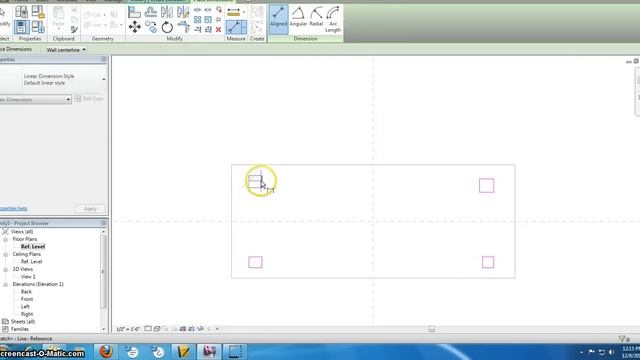Click the volume icon in system tray
The image size is (640, 360).
coord(611,352)
